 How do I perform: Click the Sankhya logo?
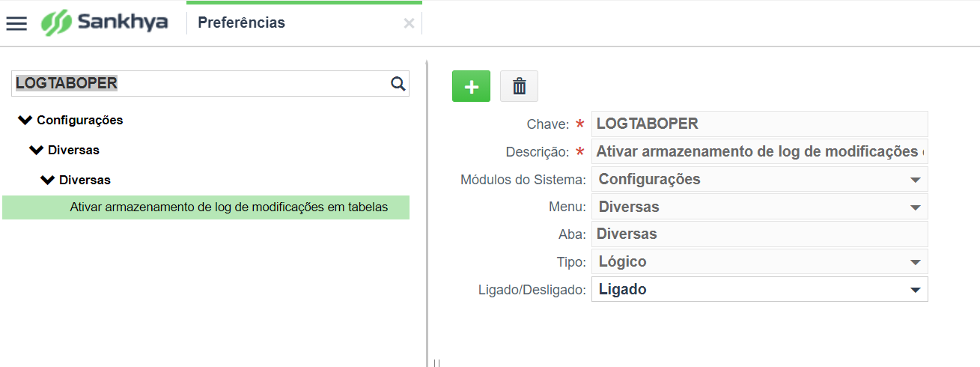104,23
